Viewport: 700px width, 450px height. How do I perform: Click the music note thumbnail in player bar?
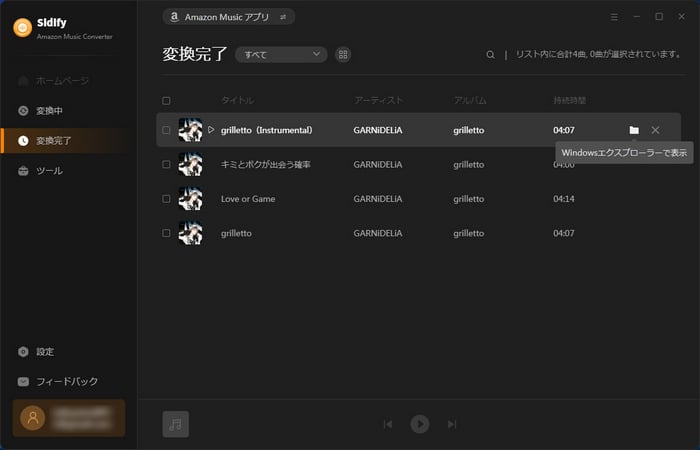point(175,424)
